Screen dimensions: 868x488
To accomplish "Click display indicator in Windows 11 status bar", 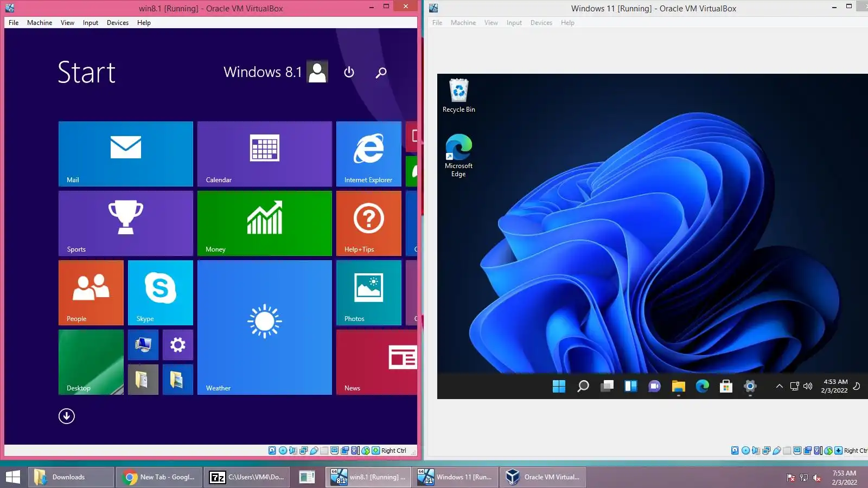I will [797, 451].
